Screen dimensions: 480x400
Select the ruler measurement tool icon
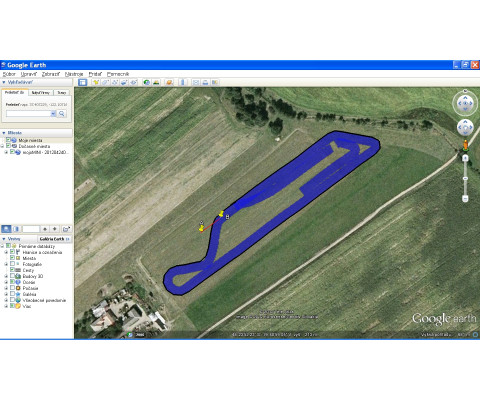point(183,82)
